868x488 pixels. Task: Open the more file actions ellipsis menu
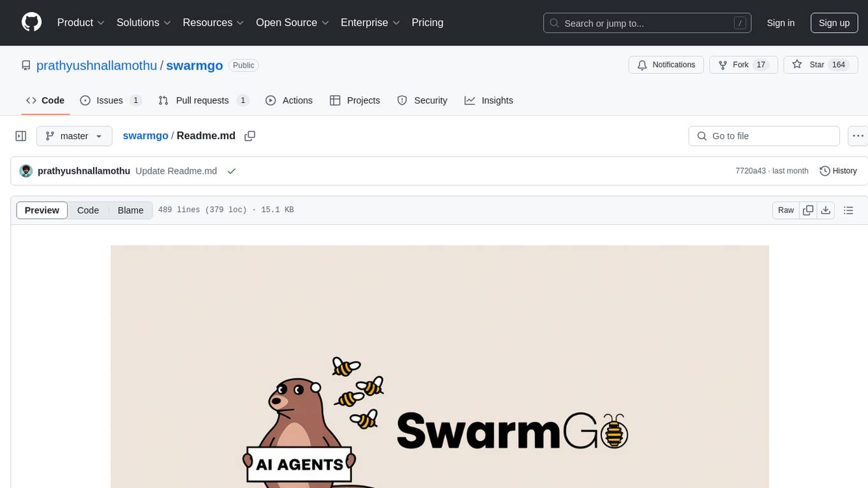[858, 136]
